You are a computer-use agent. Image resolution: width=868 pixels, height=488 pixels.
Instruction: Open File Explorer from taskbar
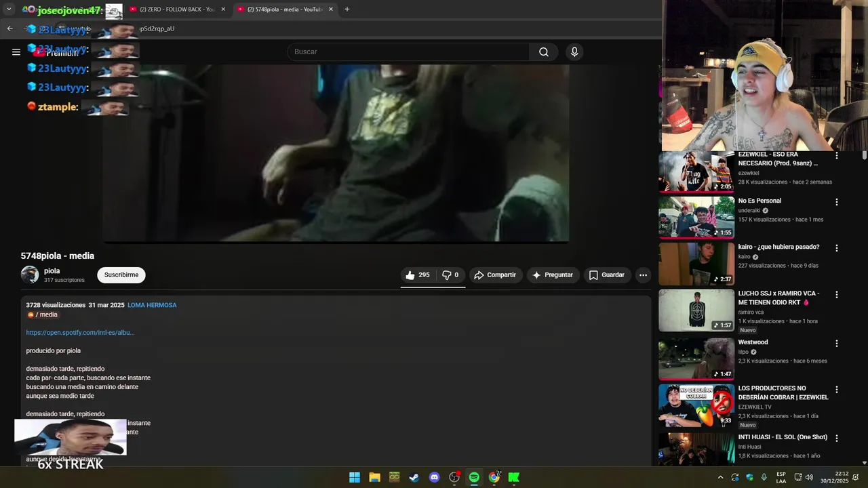pyautogui.click(x=374, y=477)
